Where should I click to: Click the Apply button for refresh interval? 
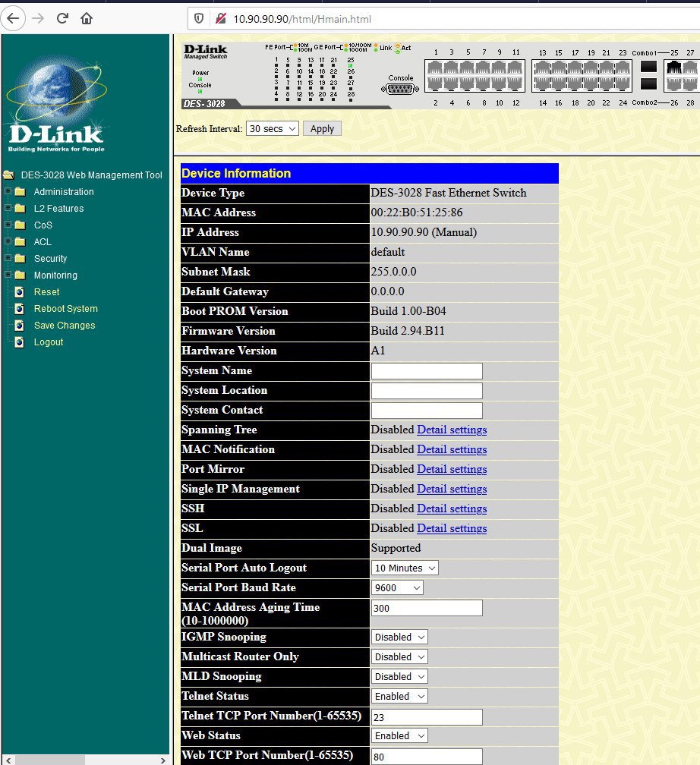[322, 129]
